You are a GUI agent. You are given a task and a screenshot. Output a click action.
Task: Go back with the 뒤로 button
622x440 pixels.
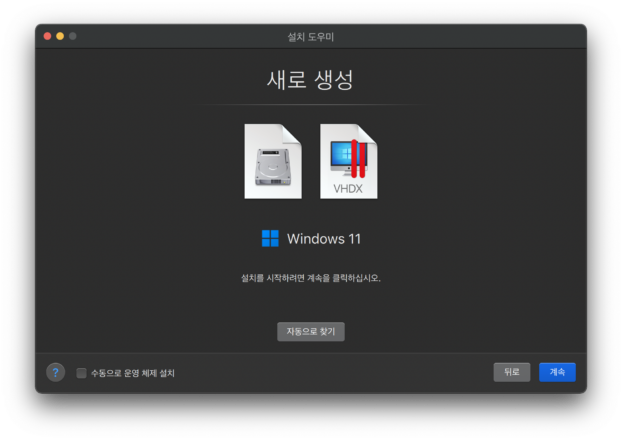(x=511, y=372)
